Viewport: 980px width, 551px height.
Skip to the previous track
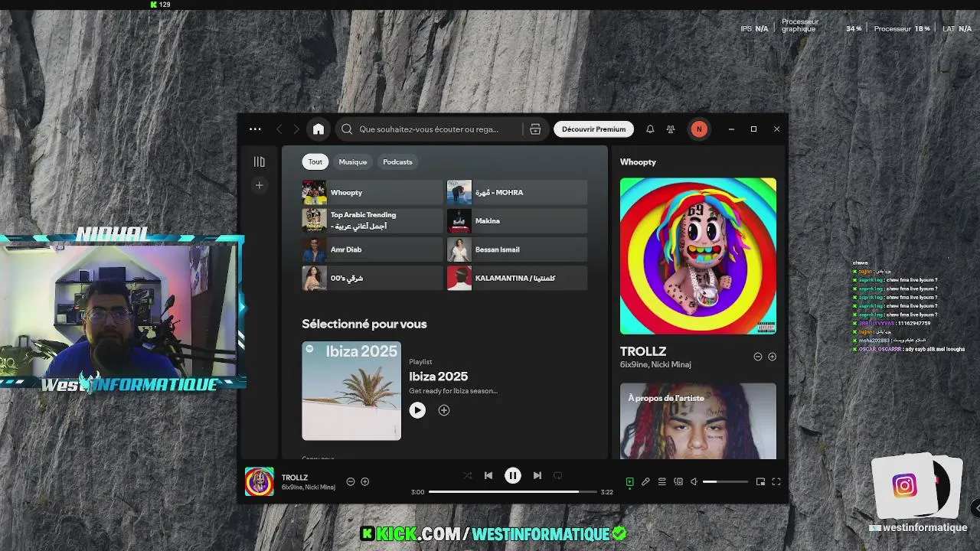click(488, 475)
